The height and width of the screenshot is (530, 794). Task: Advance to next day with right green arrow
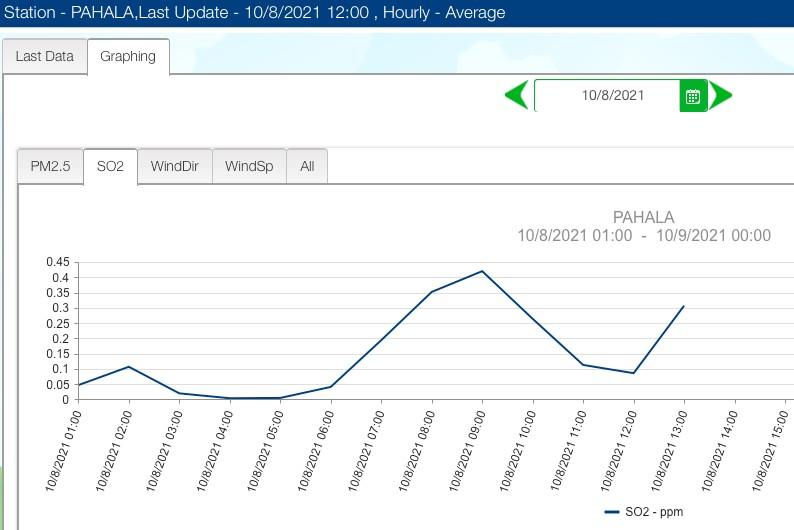[x=721, y=96]
